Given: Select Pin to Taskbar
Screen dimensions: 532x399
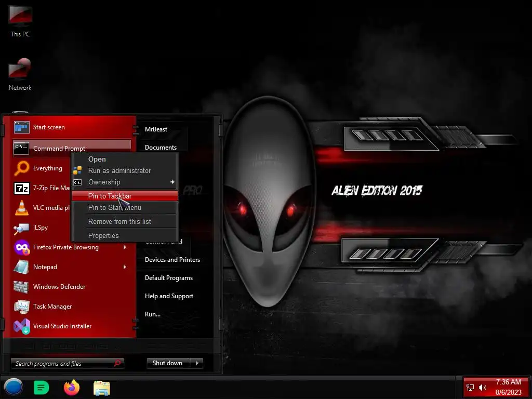Looking at the screenshot, I should click(125, 196).
